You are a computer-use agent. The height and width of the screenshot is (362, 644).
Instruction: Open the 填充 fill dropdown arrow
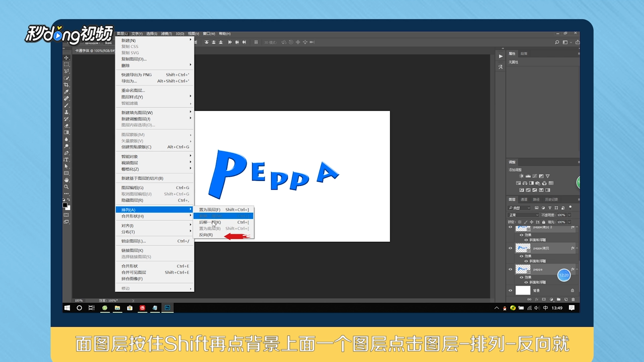click(x=569, y=222)
